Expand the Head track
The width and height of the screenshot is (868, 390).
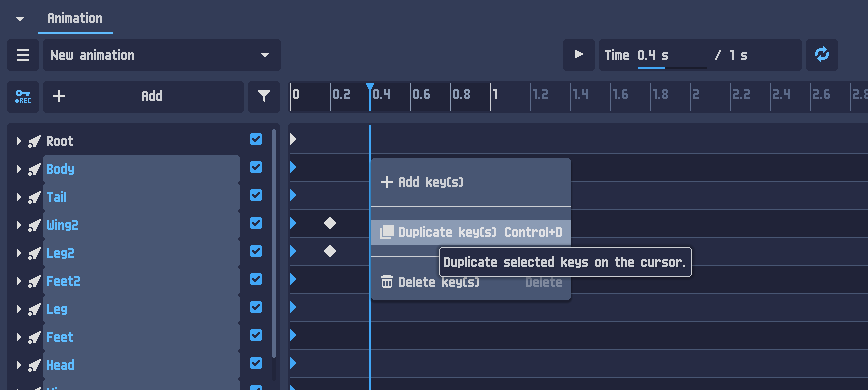[19, 365]
